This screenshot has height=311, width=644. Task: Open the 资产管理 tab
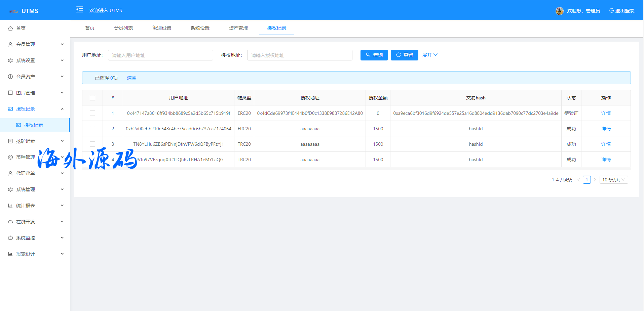[x=238, y=28]
